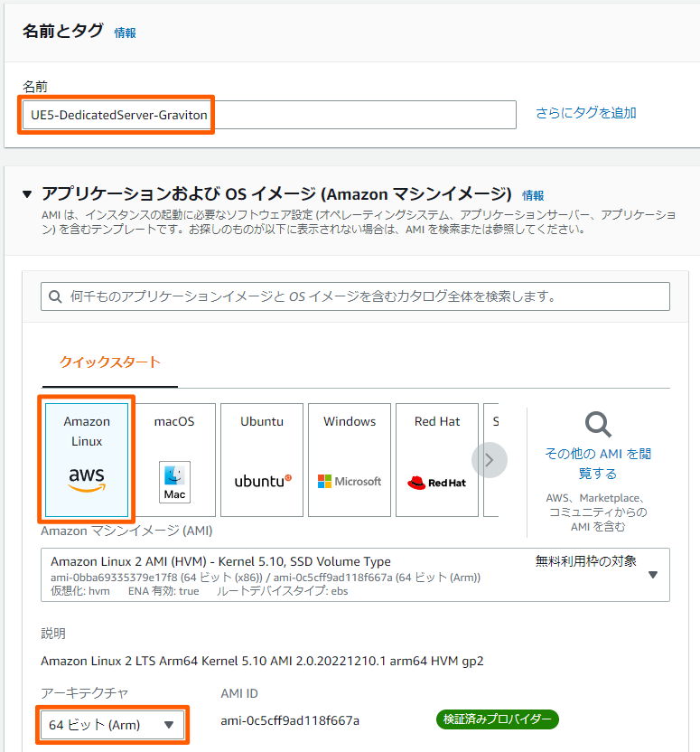This screenshot has width=700, height=752.
Task: Show more AMI cards with the arrow button
Action: (x=490, y=460)
